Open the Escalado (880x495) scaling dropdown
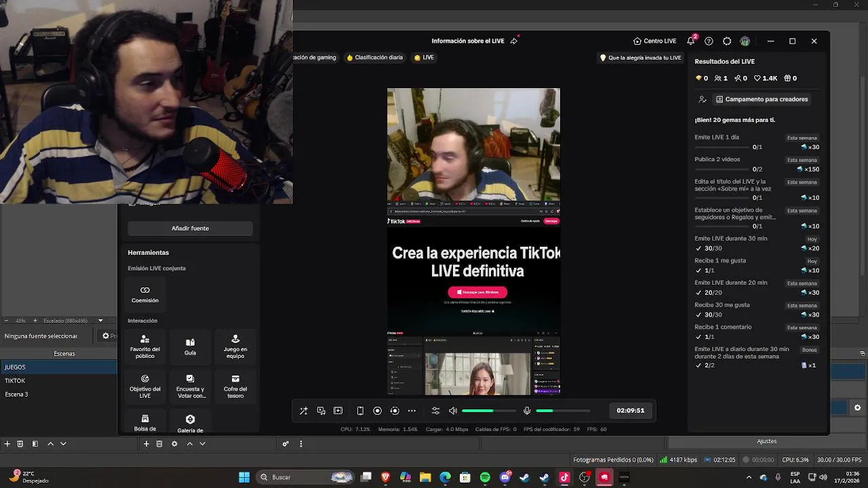Screen dimensions: 868x488 click(73, 321)
